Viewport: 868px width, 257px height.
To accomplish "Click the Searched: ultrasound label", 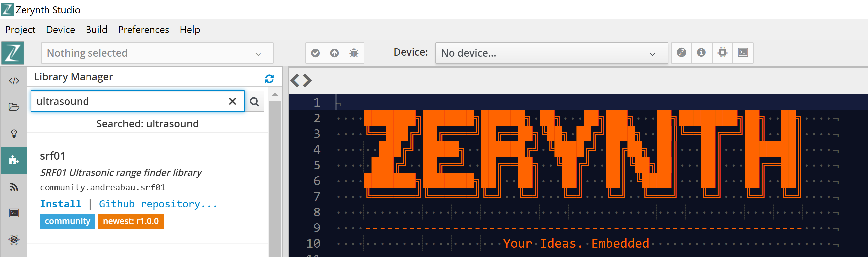I will point(147,124).
